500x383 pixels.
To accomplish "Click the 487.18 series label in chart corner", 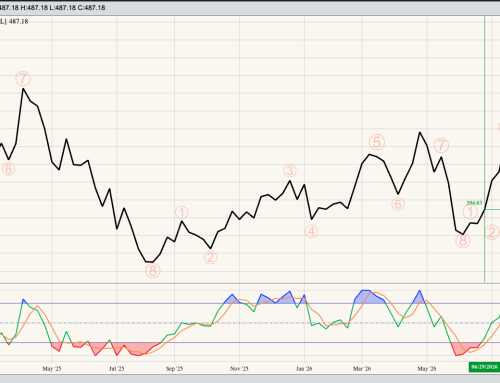I will 18,21.
